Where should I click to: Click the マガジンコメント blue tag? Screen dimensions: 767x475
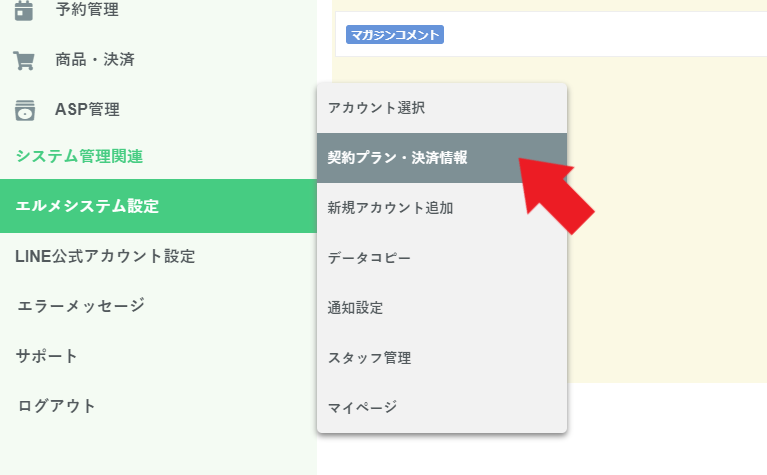(395, 35)
